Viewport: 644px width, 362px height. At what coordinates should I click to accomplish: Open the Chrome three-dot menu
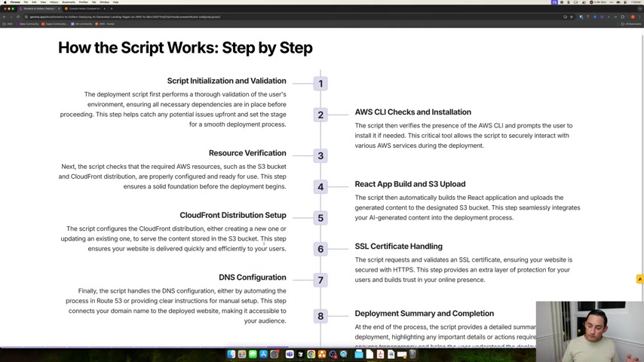click(x=639, y=17)
